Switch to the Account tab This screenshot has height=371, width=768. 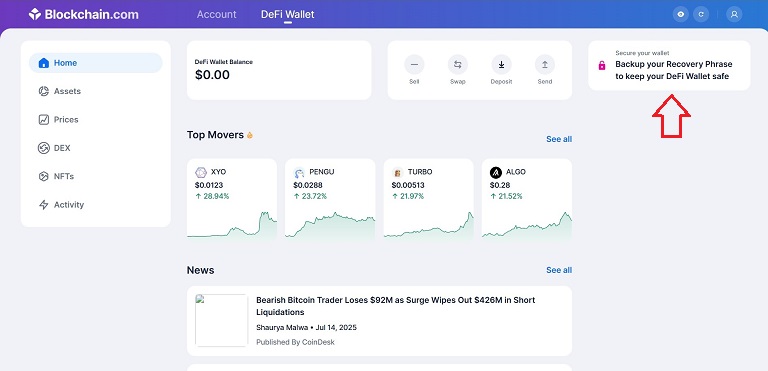coord(216,14)
